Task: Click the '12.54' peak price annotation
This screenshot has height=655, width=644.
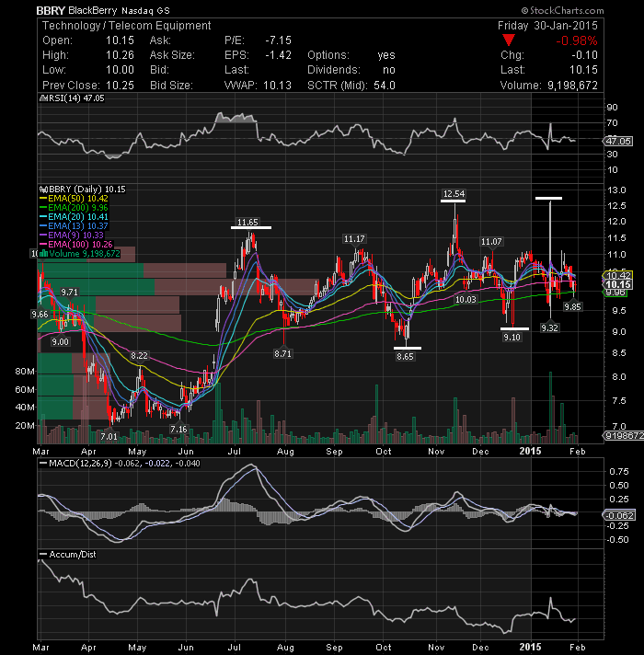Action: tap(454, 194)
